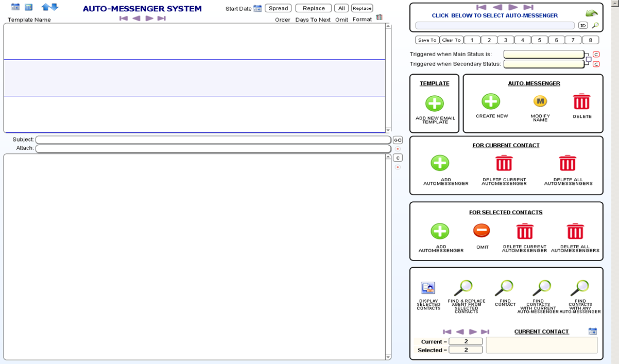Viewport: 619px width, 364px height.
Task: Open the Secondary Status trigger dropdown
Action: coord(543,64)
